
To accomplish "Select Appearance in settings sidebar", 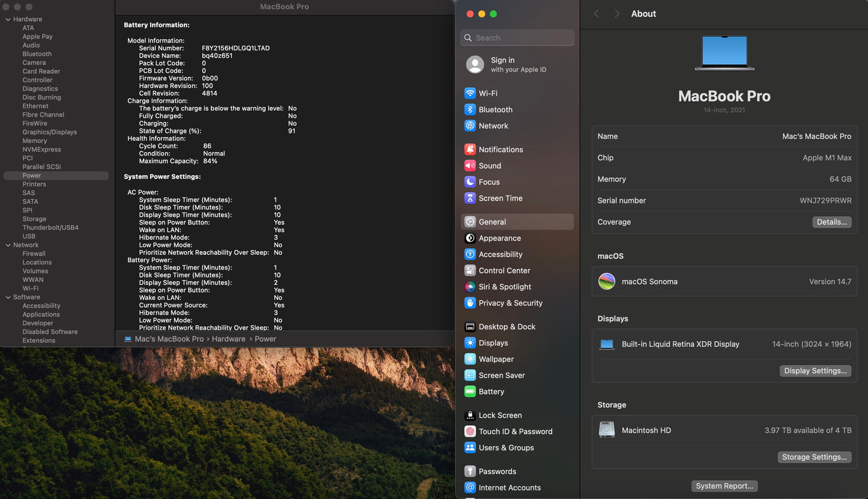I will pos(499,238).
